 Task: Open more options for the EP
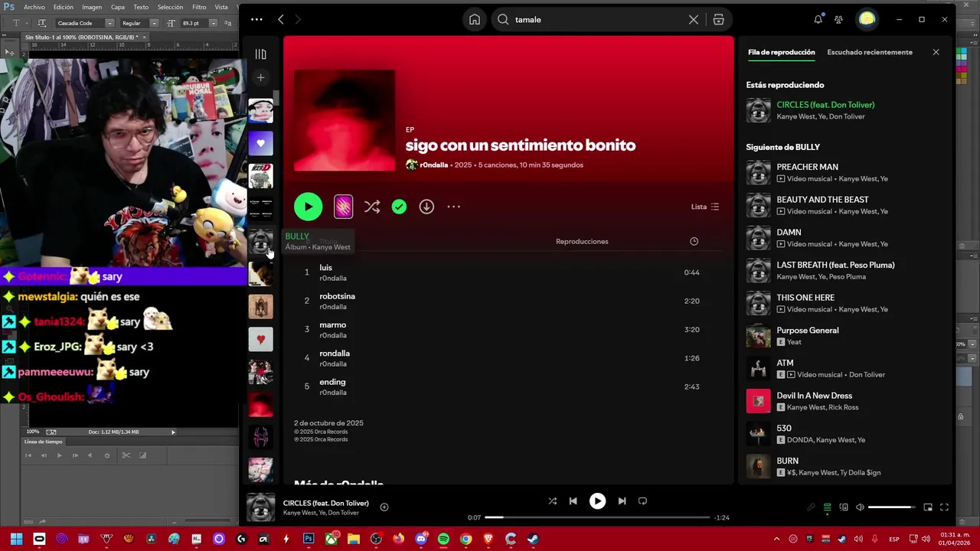pos(453,207)
